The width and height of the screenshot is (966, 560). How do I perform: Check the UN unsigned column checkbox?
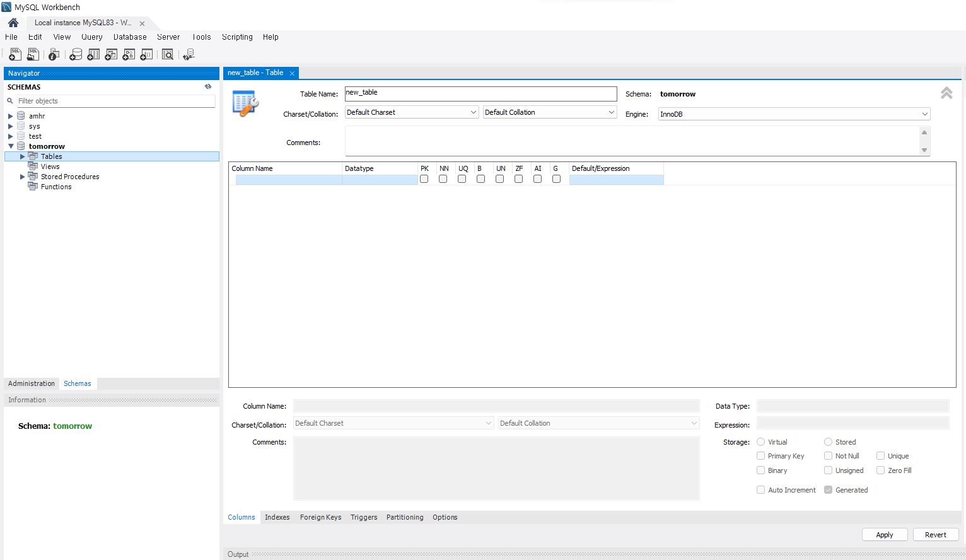click(500, 179)
